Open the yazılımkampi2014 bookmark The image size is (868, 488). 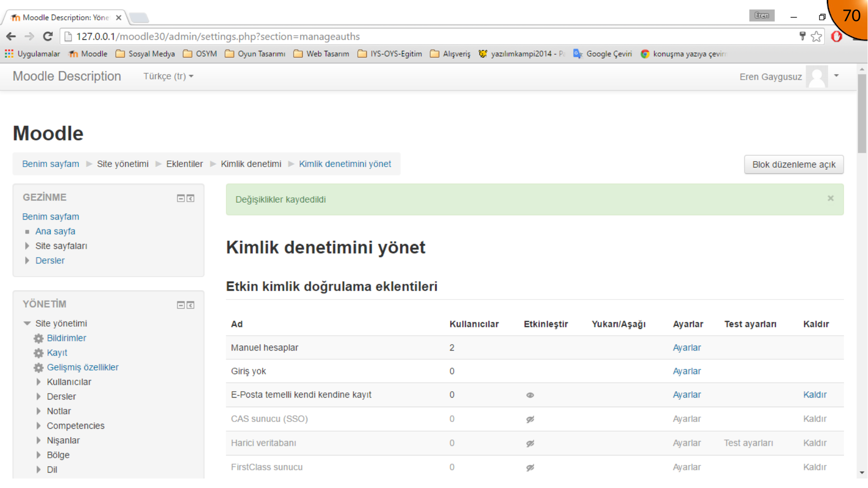pyautogui.click(x=522, y=54)
